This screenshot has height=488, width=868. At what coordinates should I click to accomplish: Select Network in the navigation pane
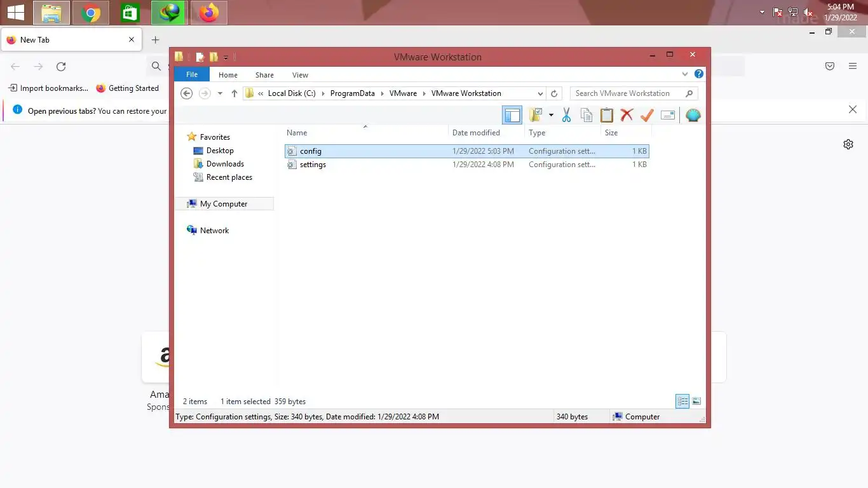tap(214, 231)
